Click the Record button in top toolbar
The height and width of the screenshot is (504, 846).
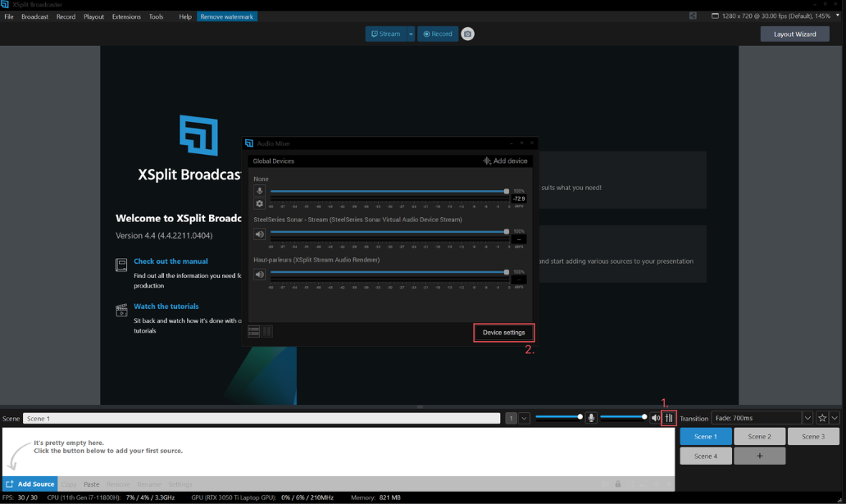click(438, 34)
